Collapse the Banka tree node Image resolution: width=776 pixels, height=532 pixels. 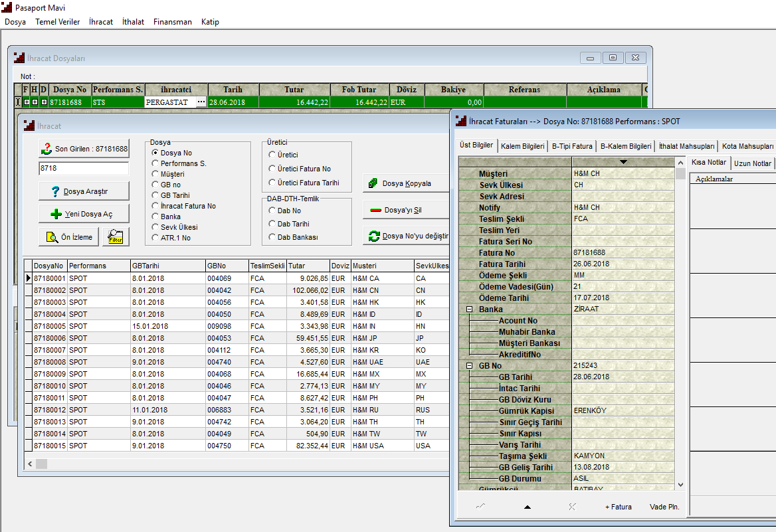click(x=469, y=310)
